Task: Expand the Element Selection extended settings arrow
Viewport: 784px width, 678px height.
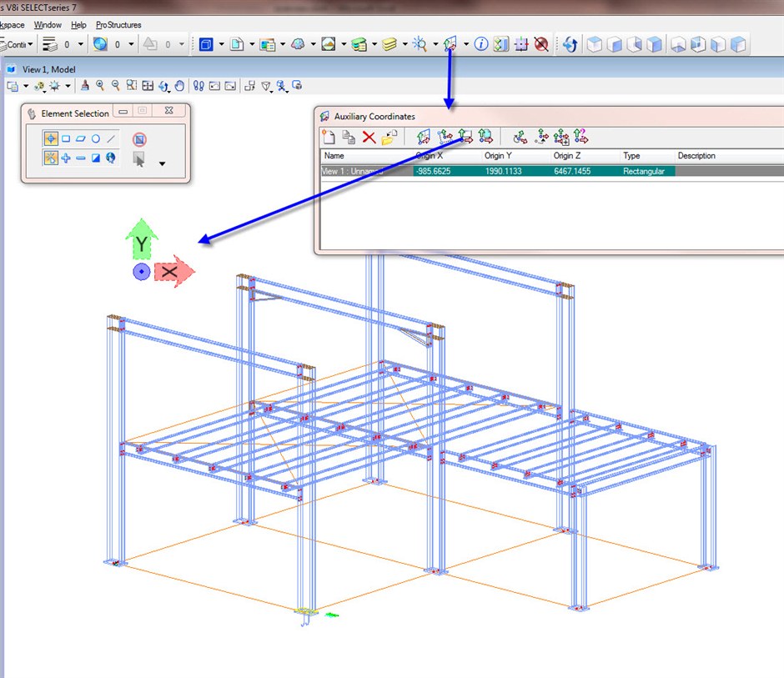Action: coord(161,163)
